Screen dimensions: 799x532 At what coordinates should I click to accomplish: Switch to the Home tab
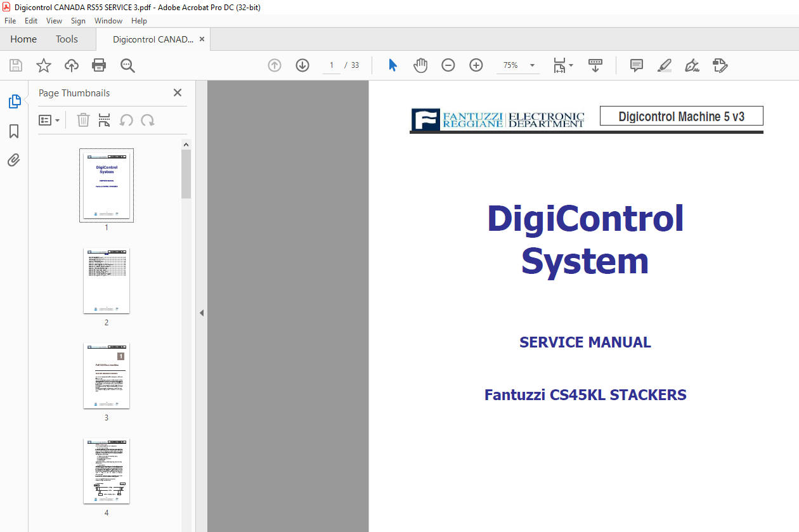23,39
